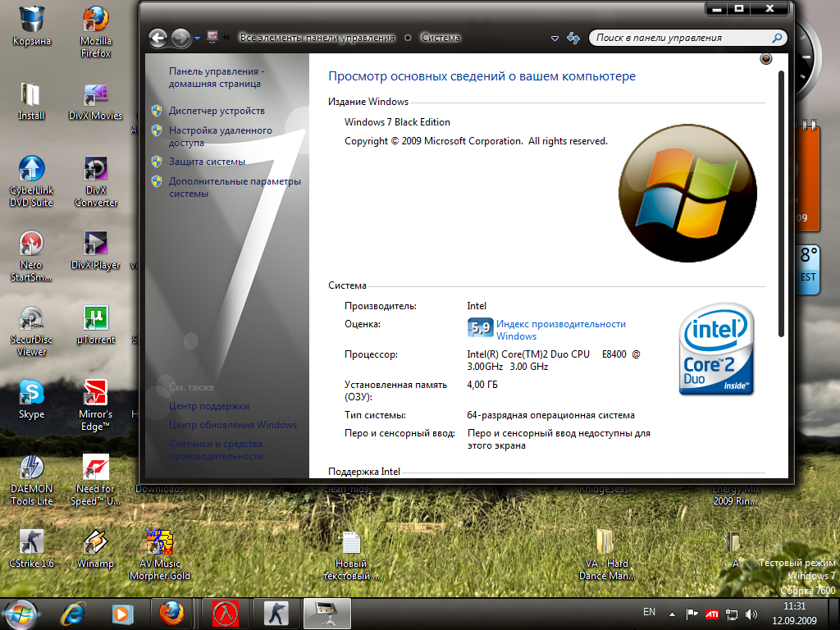Image resolution: width=840 pixels, height=630 pixels.
Task: Open the Install desktop folder
Action: click(x=31, y=101)
